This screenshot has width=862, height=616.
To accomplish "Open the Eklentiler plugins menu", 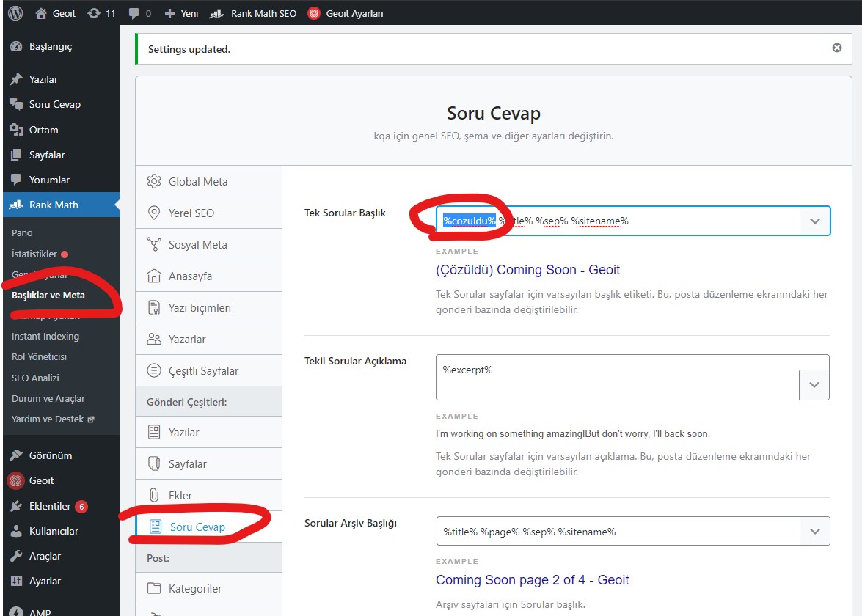I will (49, 506).
